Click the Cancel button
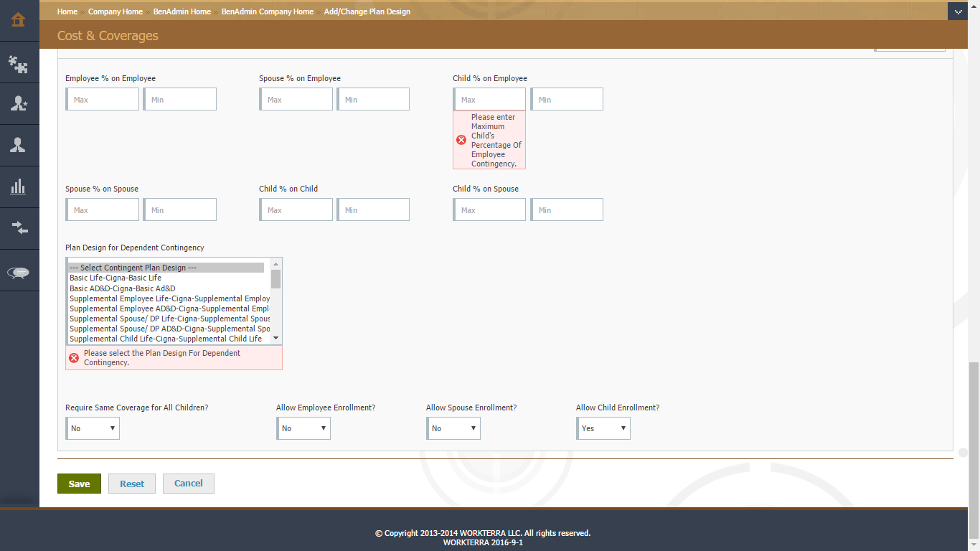The width and height of the screenshot is (980, 551). pyautogui.click(x=188, y=484)
